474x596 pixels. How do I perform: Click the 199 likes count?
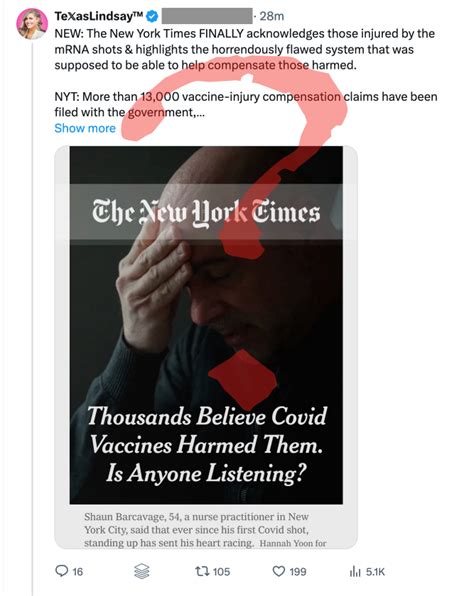(x=298, y=572)
